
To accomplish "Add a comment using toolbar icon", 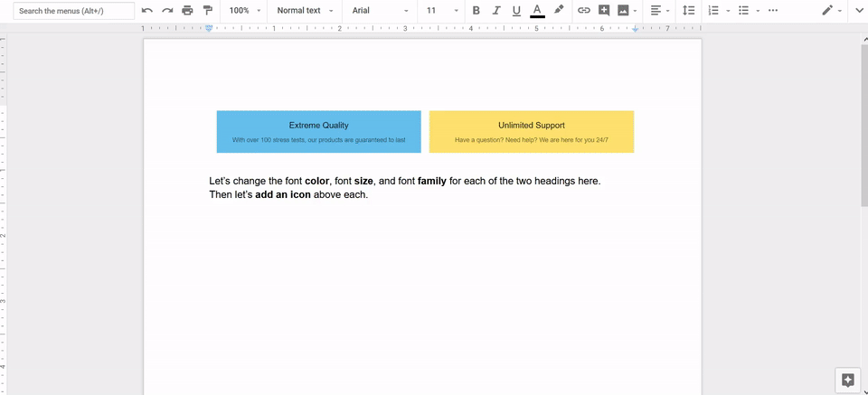I will tap(604, 11).
